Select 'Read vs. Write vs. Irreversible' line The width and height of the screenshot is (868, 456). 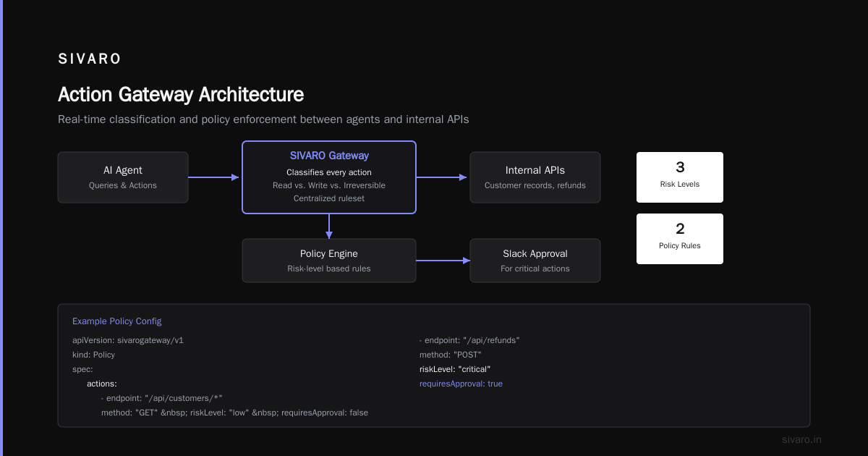tap(329, 185)
